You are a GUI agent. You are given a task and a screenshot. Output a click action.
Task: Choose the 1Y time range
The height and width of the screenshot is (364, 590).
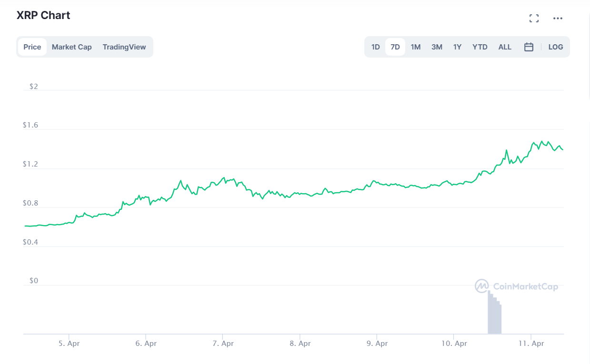tap(457, 47)
